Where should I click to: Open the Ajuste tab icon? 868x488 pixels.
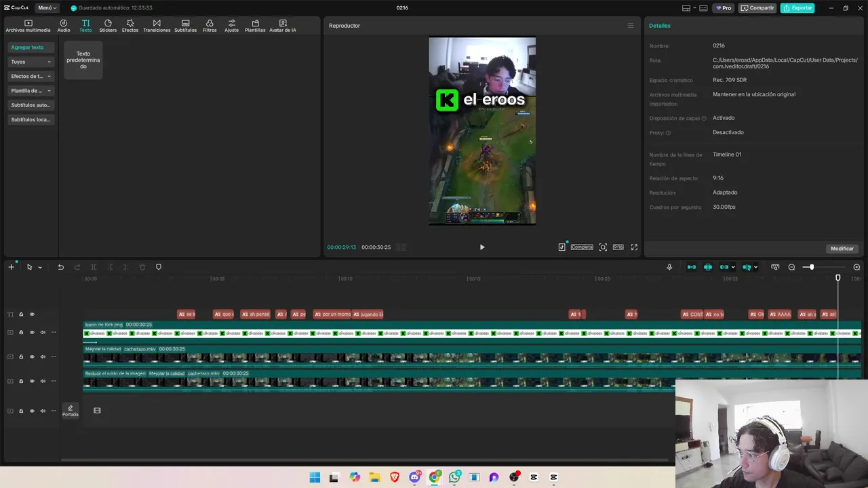(x=232, y=26)
